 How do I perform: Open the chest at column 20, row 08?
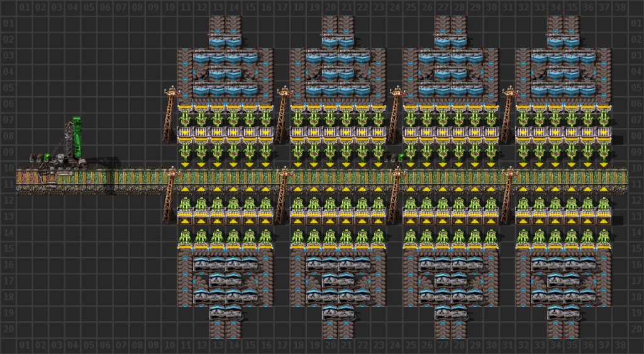pyautogui.click(x=330, y=133)
